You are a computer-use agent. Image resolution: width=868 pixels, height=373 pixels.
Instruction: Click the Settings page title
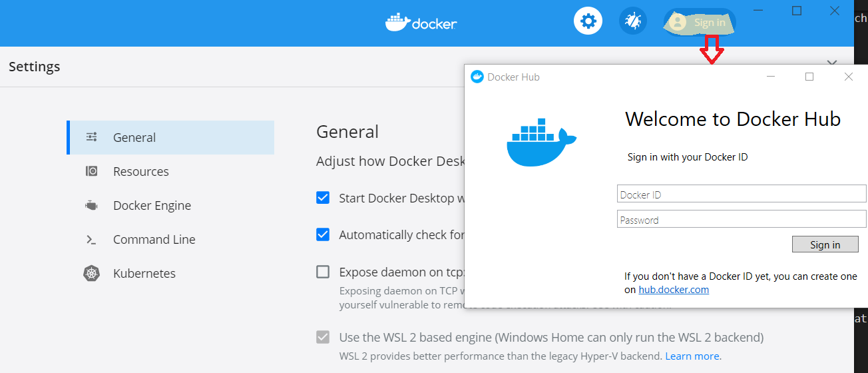pyautogui.click(x=35, y=67)
